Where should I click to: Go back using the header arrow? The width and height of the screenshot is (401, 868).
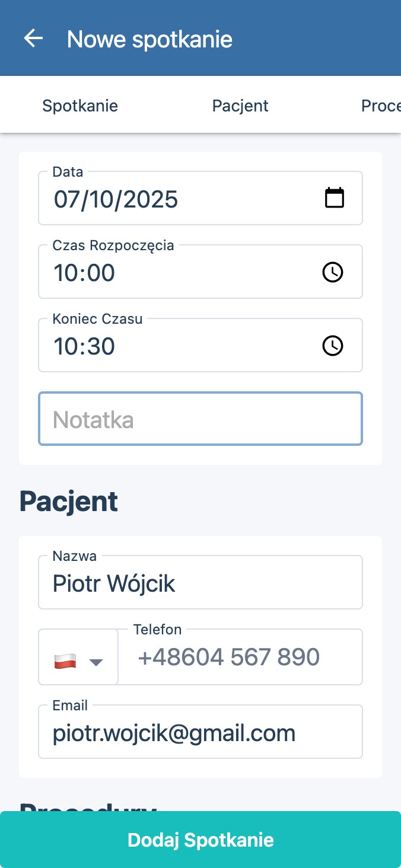click(x=33, y=39)
